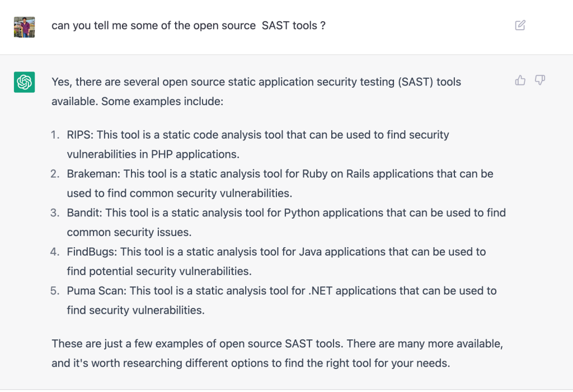Click list number 1 marker

click(55, 135)
